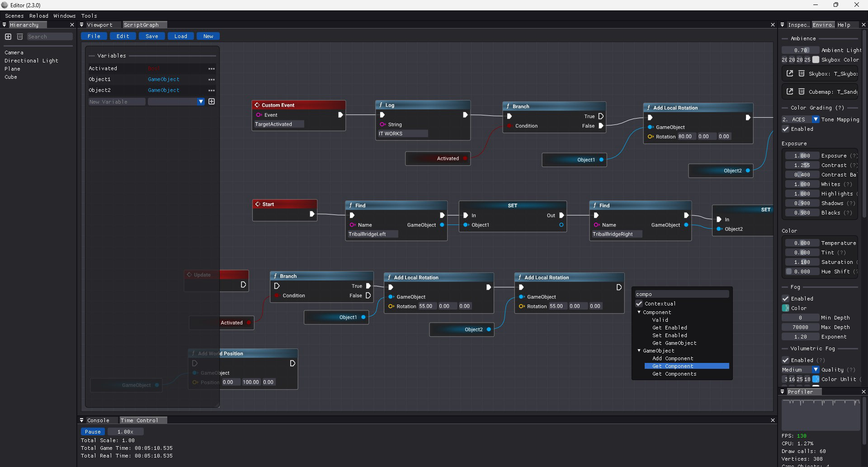Pause the time control

(93, 432)
